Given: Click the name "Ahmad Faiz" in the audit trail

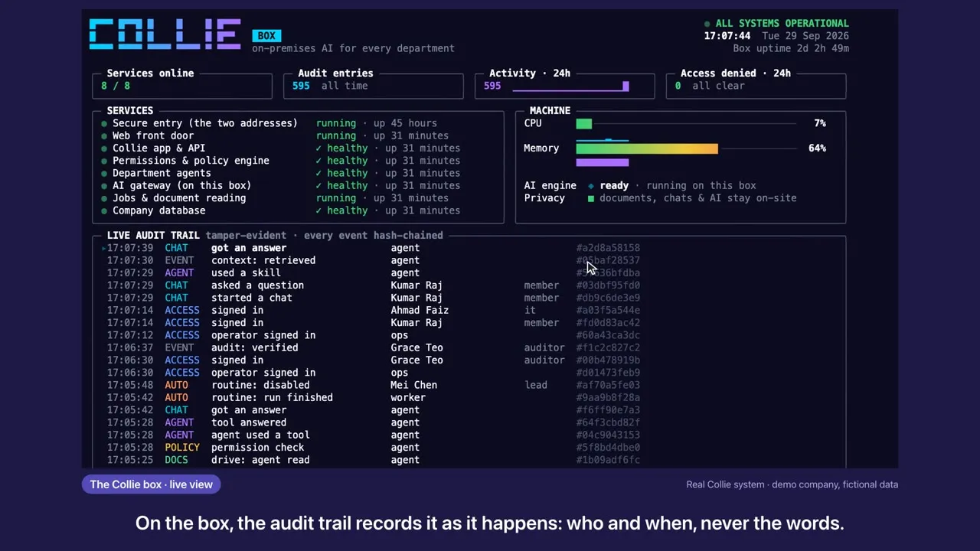Looking at the screenshot, I should pyautogui.click(x=420, y=311).
